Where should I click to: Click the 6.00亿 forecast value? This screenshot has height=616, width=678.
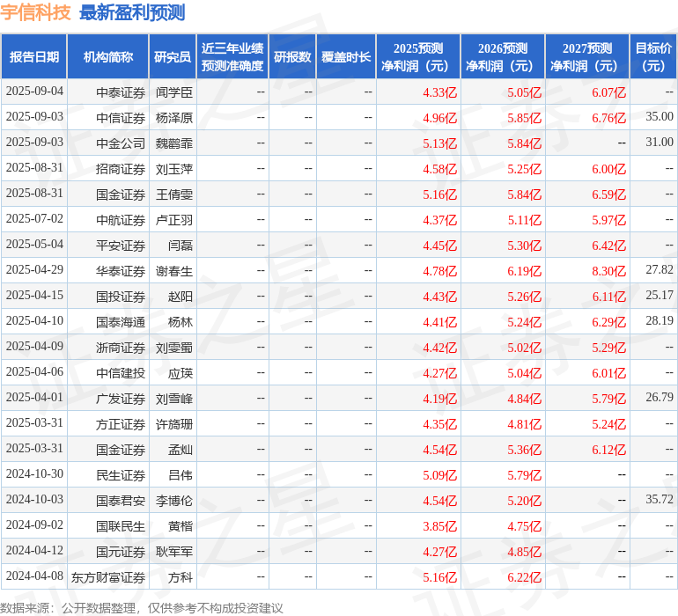pyautogui.click(x=608, y=169)
